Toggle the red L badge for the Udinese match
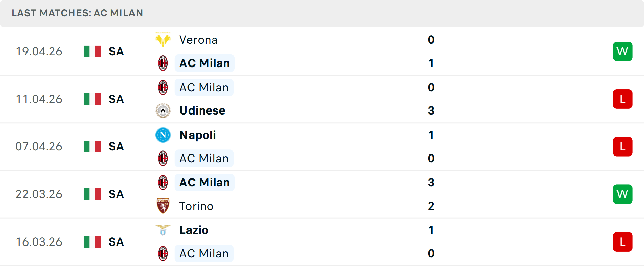The height and width of the screenshot is (266, 644). coord(623,99)
